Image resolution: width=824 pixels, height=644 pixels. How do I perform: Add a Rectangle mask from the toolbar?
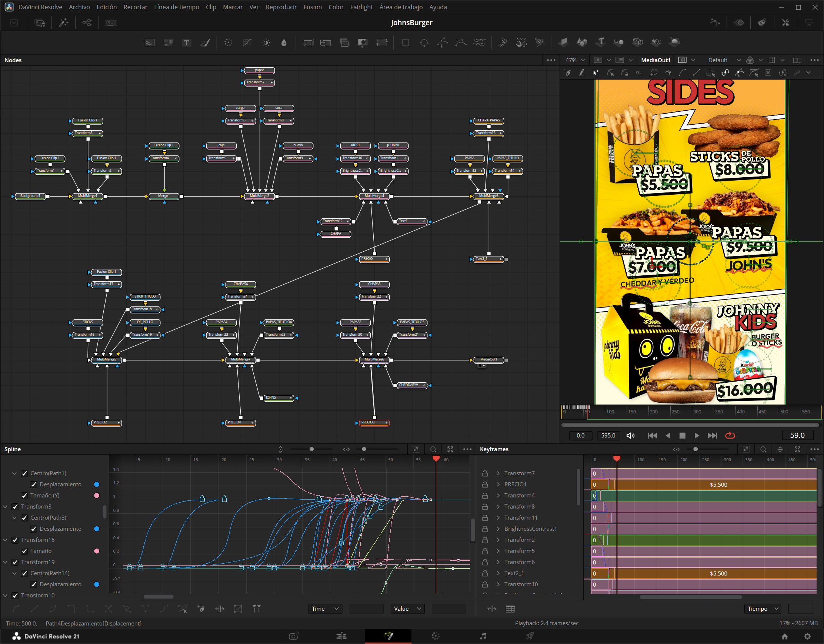405,43
